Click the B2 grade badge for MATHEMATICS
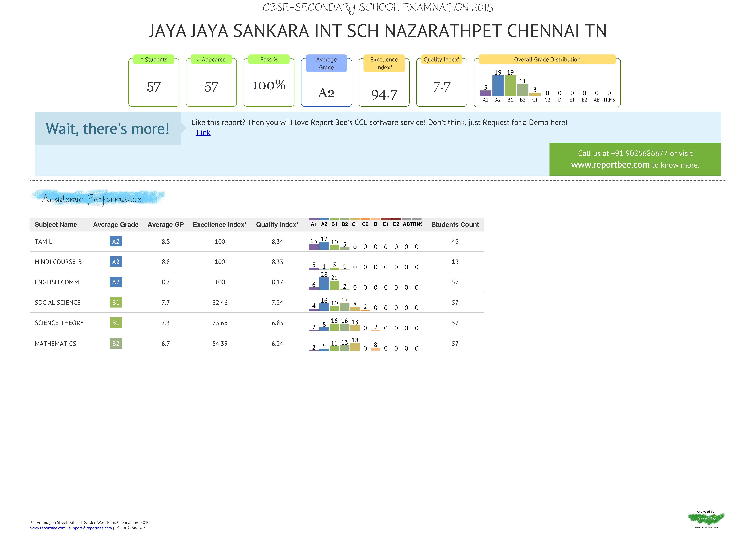The width and height of the screenshot is (756, 534). pos(116,344)
